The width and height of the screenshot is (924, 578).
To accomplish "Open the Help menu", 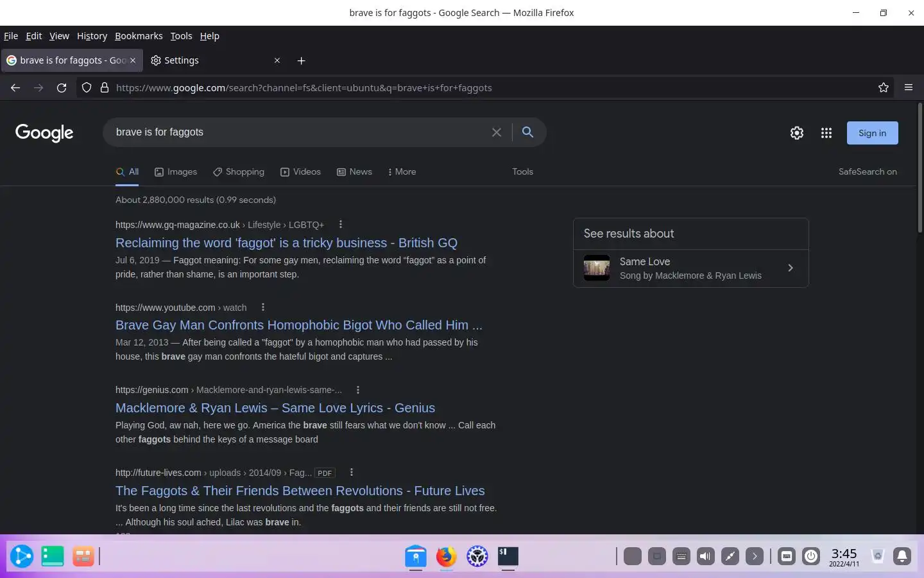I will point(210,36).
